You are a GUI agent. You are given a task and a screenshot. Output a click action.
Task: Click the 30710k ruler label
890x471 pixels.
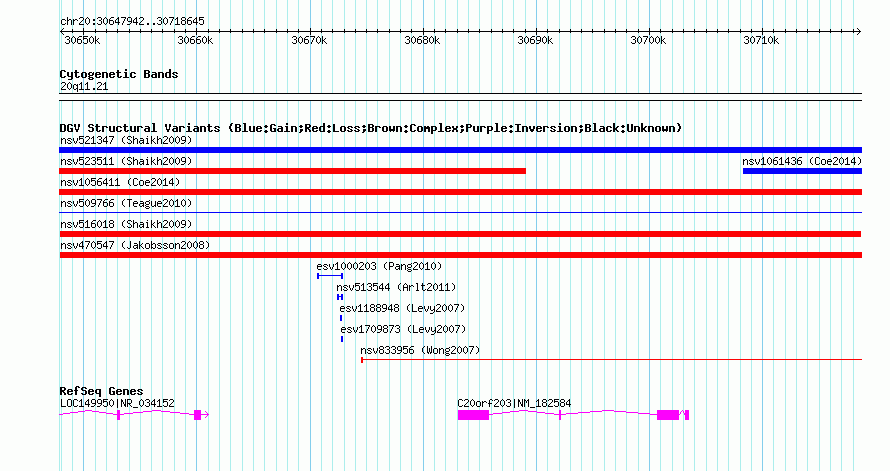click(x=761, y=40)
